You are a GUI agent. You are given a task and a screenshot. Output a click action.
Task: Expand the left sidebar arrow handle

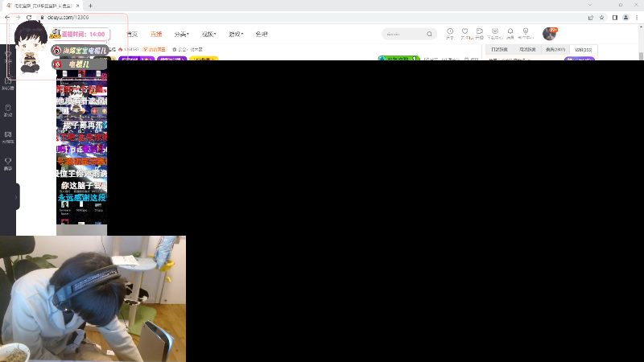[16, 197]
